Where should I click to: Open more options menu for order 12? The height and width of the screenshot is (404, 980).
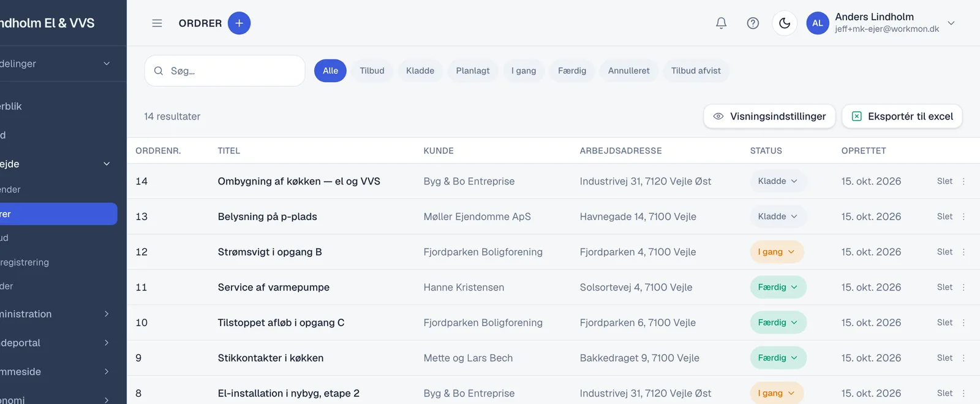coord(963,252)
